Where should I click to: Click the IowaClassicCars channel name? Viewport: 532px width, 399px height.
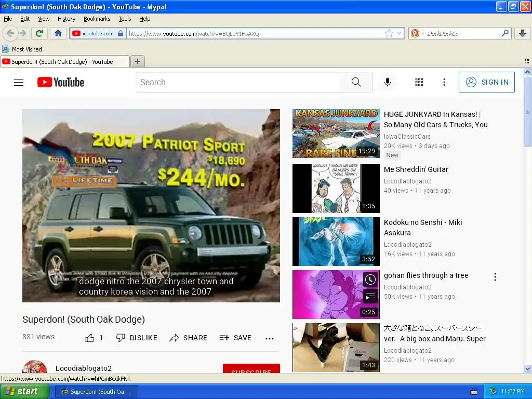(x=407, y=137)
